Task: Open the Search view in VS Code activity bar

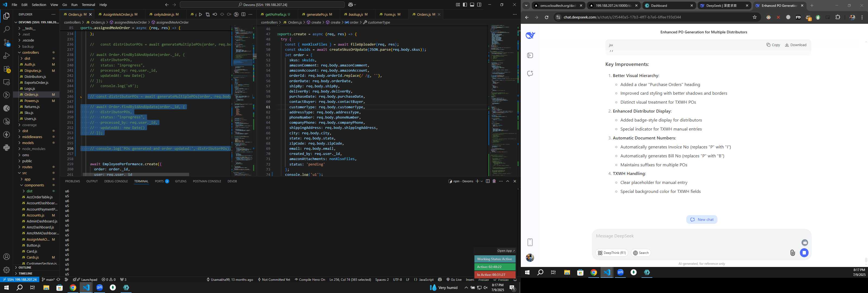Action: [7, 29]
